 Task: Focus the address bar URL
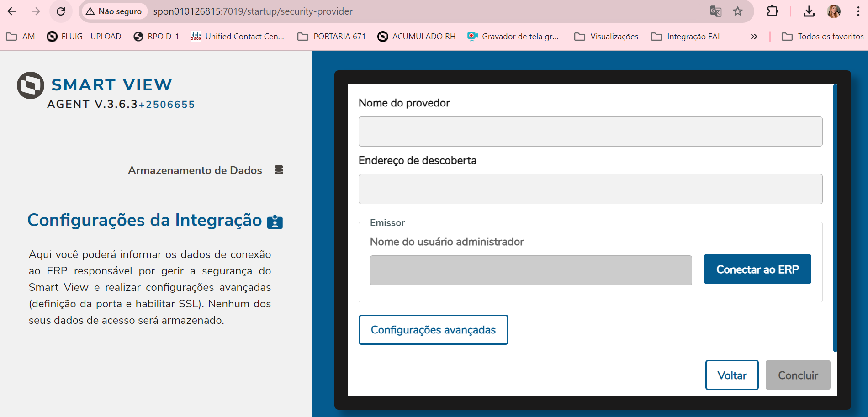[x=253, y=11]
